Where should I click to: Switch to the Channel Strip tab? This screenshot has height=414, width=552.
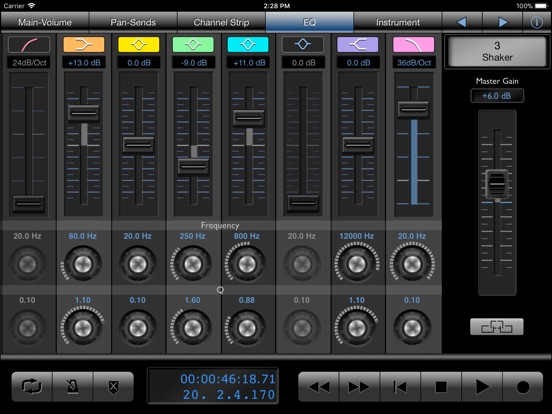tap(221, 22)
